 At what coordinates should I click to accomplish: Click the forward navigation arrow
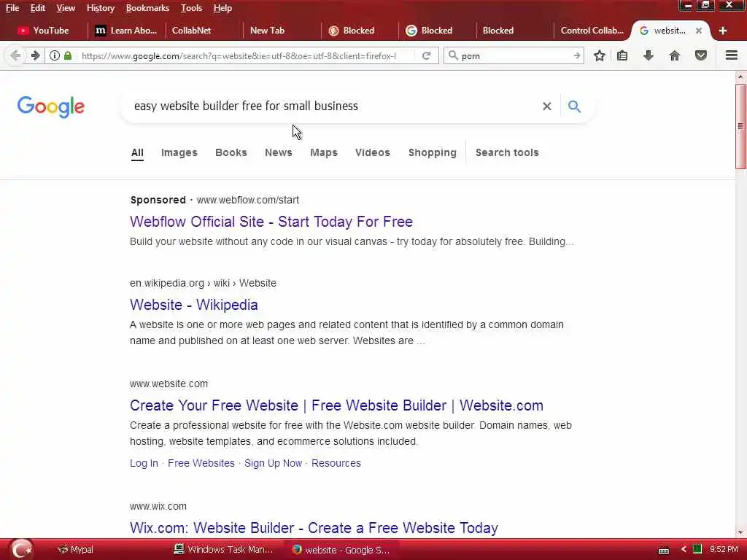pos(35,55)
